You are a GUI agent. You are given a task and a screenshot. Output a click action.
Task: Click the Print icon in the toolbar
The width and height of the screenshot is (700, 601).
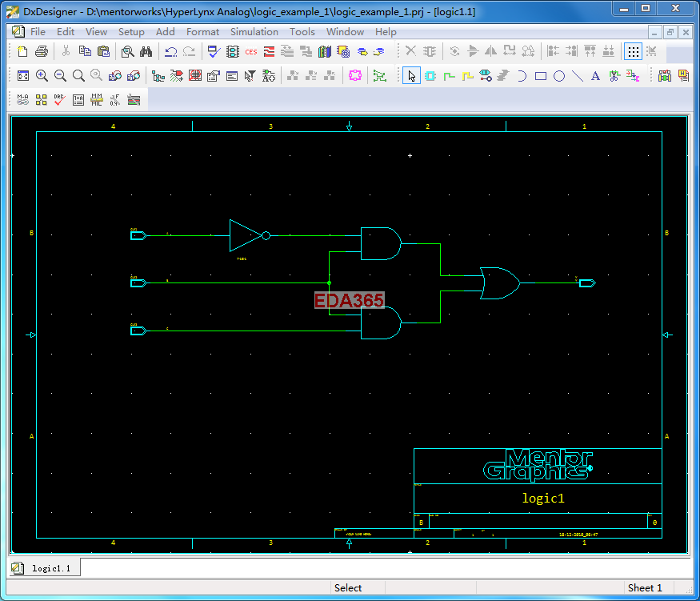[x=41, y=51]
